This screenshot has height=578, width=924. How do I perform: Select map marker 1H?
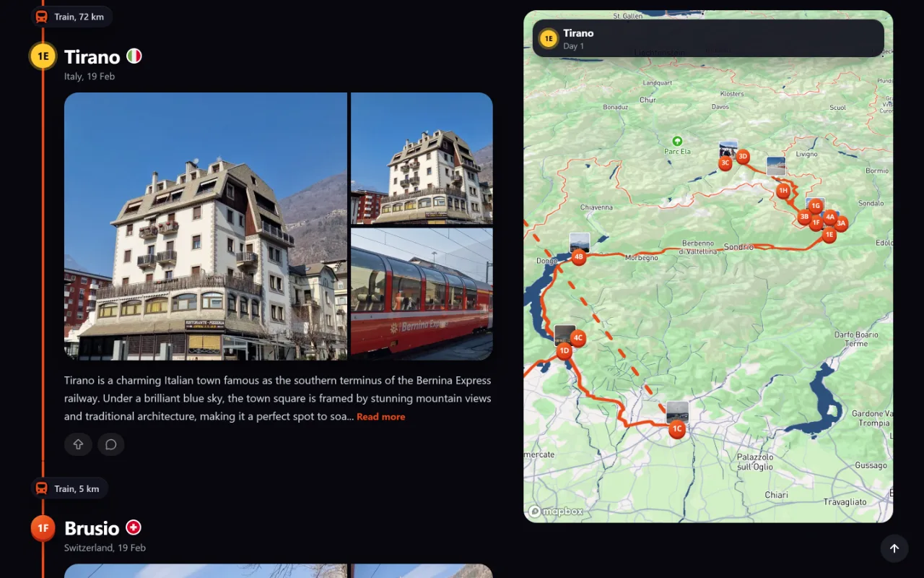[783, 191]
